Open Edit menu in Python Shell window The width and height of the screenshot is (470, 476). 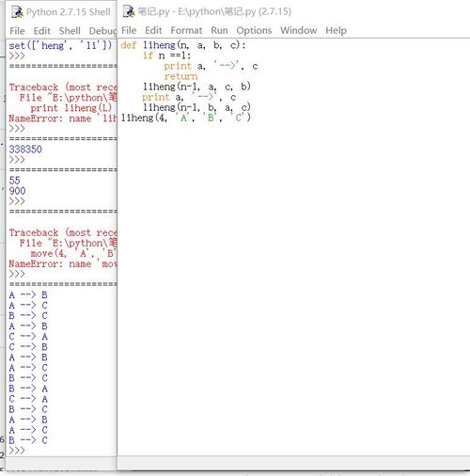tap(42, 31)
